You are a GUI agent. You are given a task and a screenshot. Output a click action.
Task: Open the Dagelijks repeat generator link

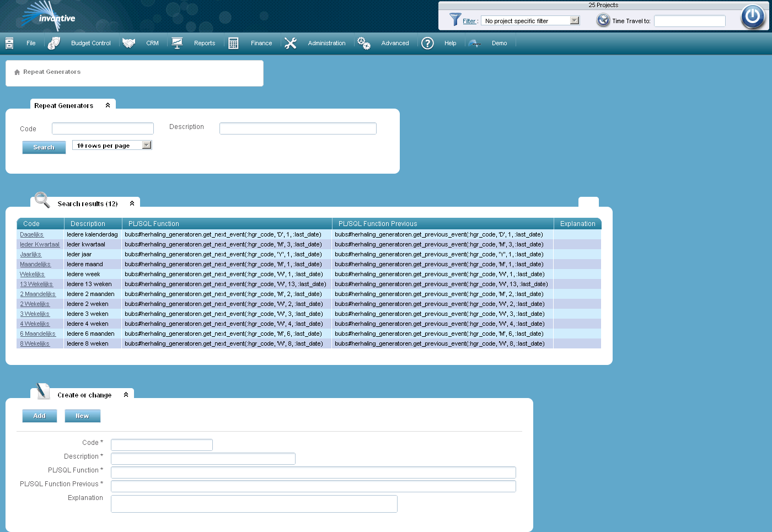tap(31, 234)
